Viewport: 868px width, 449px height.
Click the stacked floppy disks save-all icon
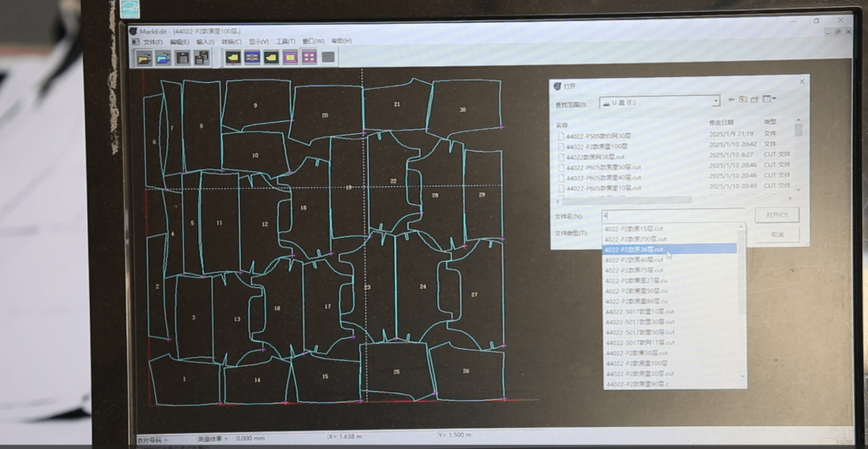[x=202, y=57]
